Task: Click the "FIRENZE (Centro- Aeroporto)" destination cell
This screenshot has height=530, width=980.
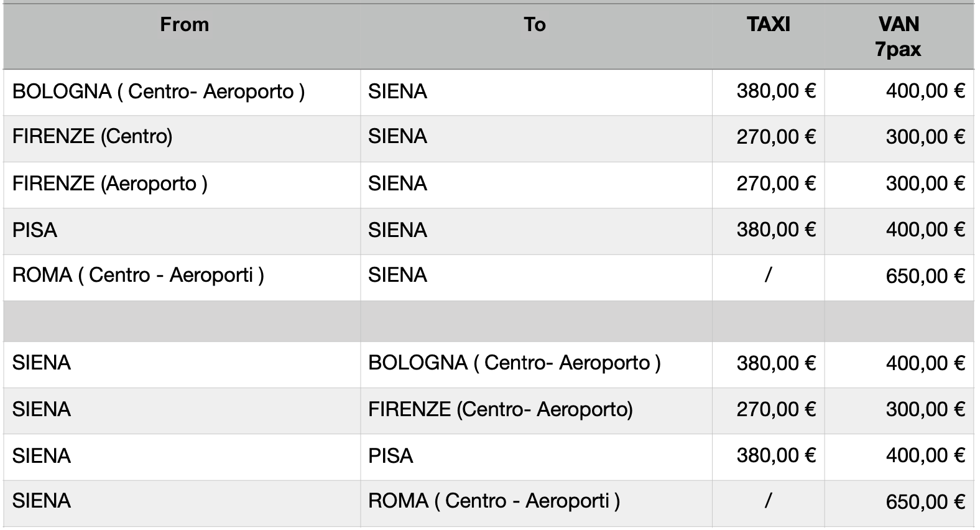Action: coord(500,410)
